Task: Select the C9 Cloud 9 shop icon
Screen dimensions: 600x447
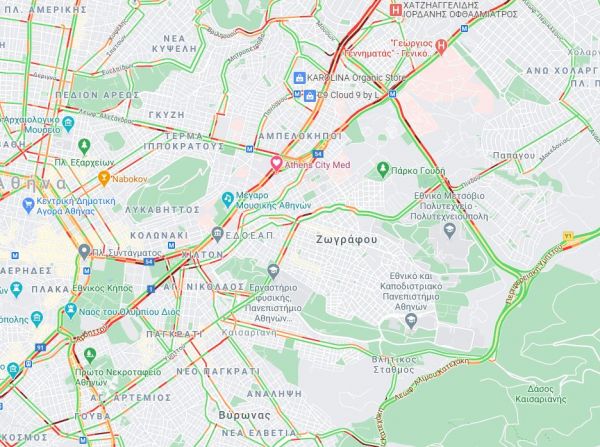Action: [x=310, y=96]
